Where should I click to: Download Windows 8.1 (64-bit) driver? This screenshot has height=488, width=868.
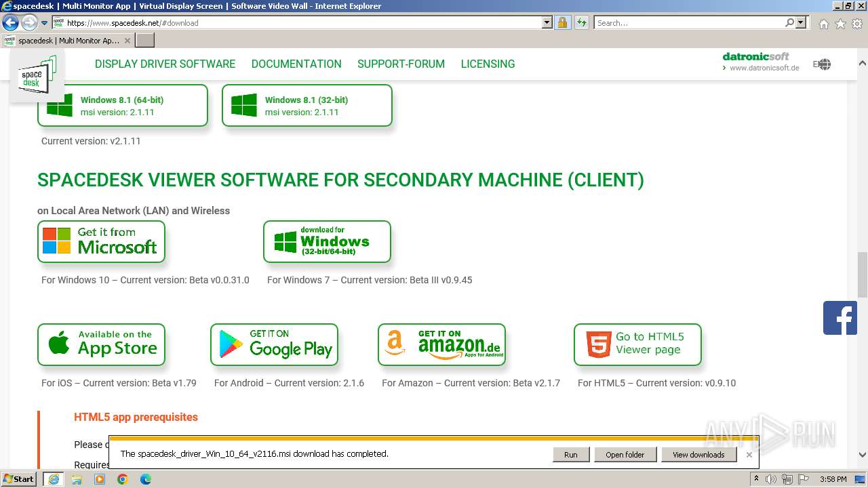123,105
